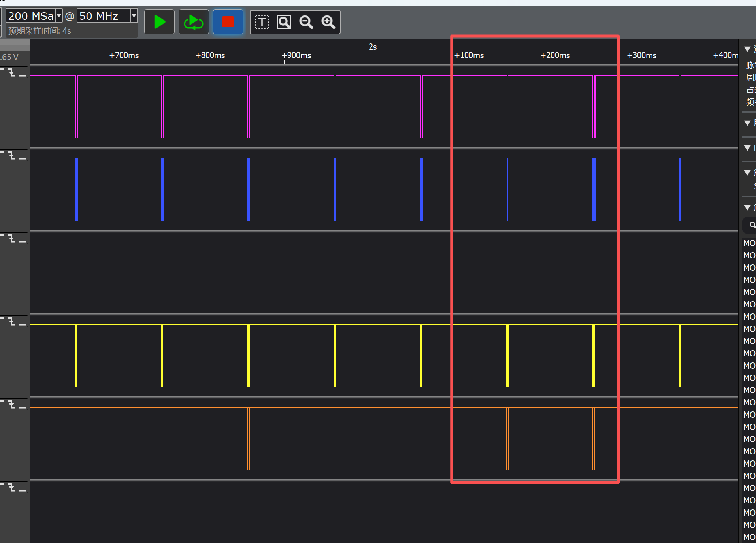This screenshot has height=543, width=756.
Task: Open the 50 MHz sample rate dropdown
Action: point(134,16)
